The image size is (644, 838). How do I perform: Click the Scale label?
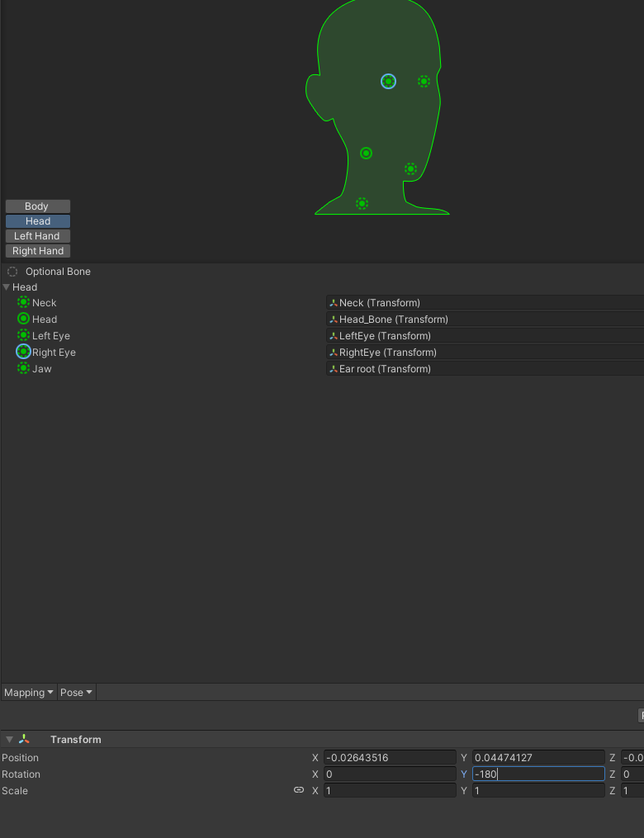(x=15, y=791)
